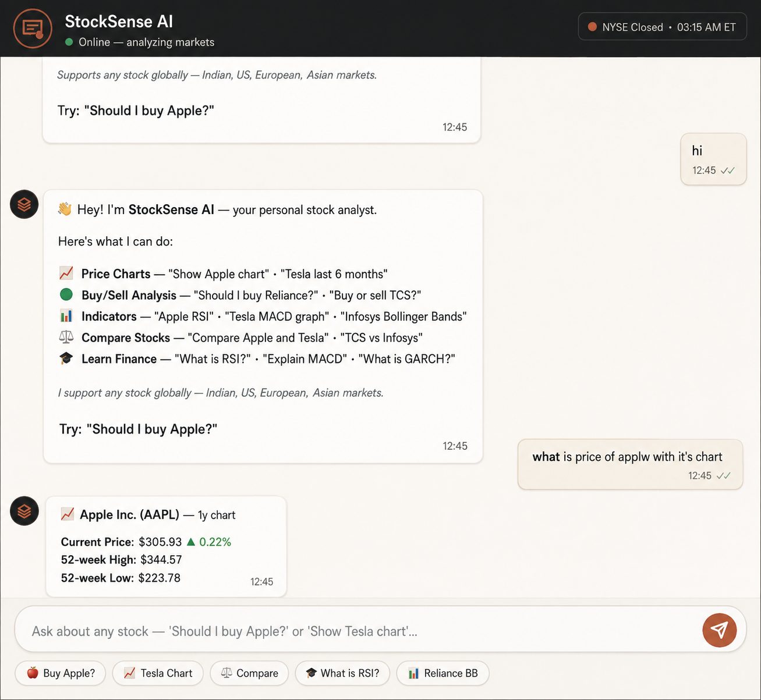Click the "Tesla last 6 months" example text
Screen dimensions: 761x700
click(334, 274)
